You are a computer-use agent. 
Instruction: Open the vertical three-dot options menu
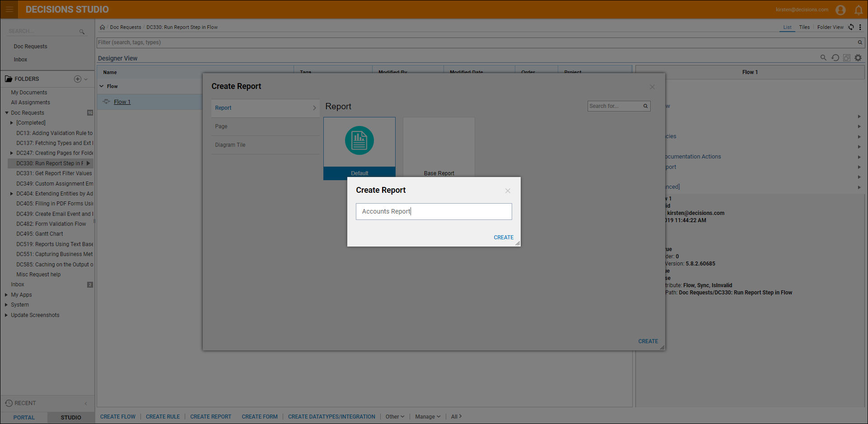tap(860, 27)
